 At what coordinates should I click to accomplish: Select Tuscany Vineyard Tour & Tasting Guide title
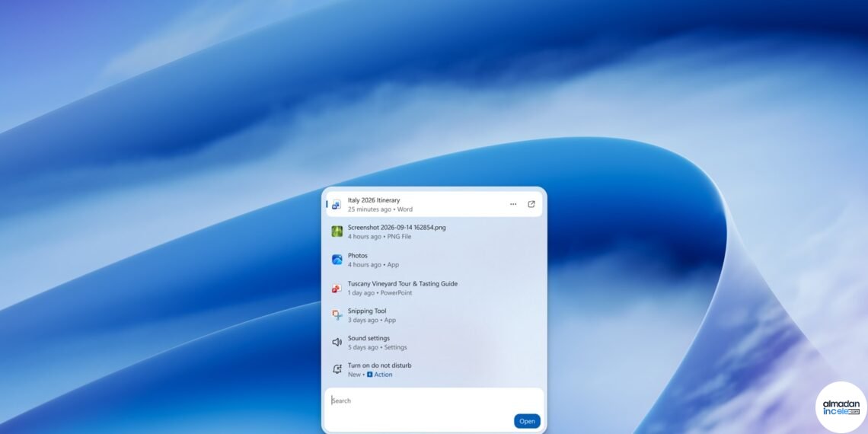tap(403, 283)
